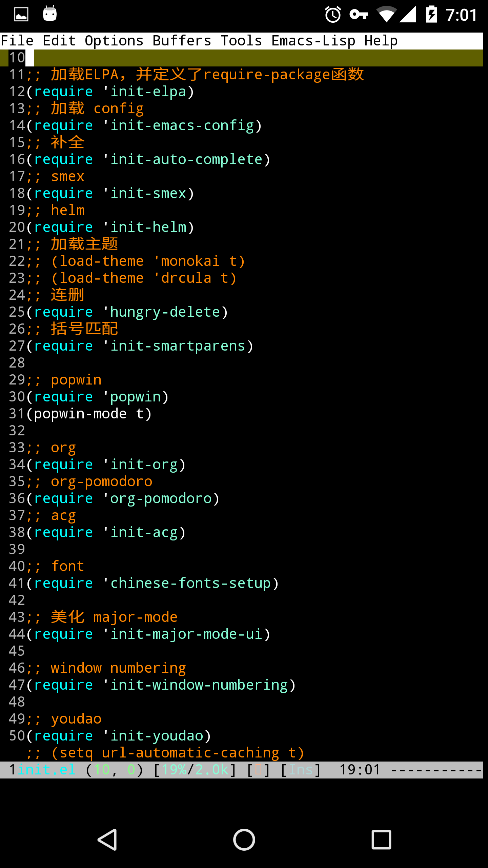The width and height of the screenshot is (488, 868).
Task: Tap the alarm clock status icon
Action: click(333, 15)
